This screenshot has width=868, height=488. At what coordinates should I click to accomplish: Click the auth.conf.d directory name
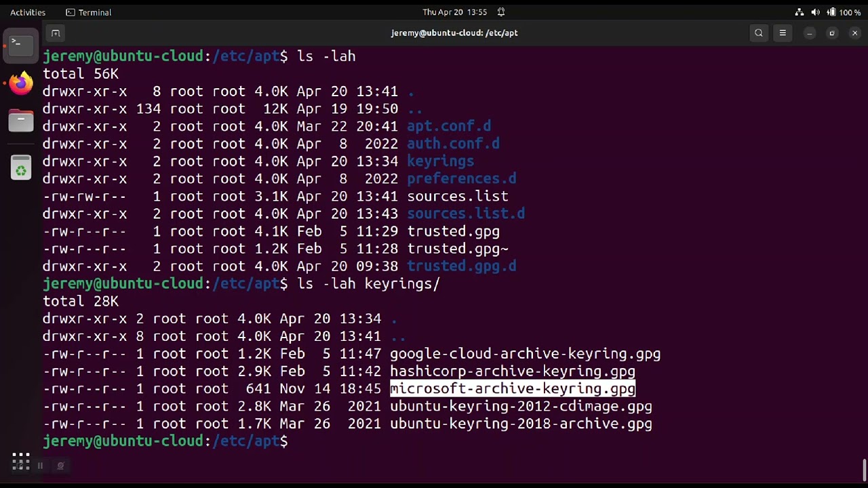[x=453, y=144]
